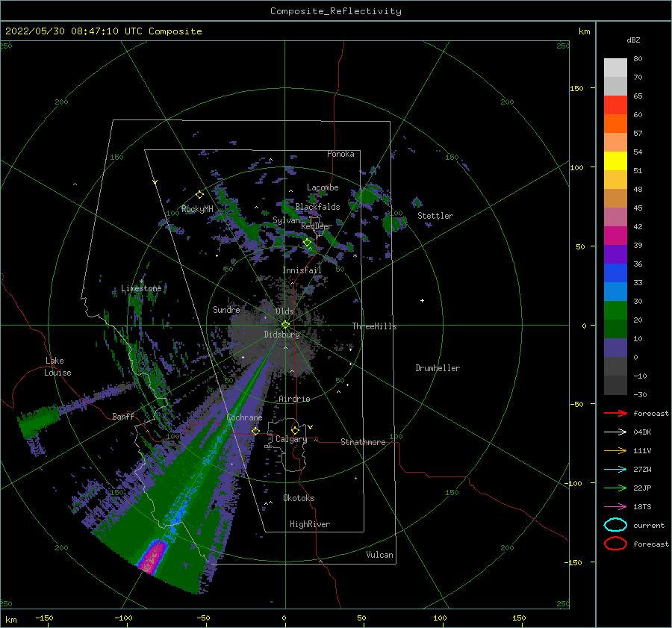Click the Olds city label
Screen dimensions: 672x628
point(284,311)
